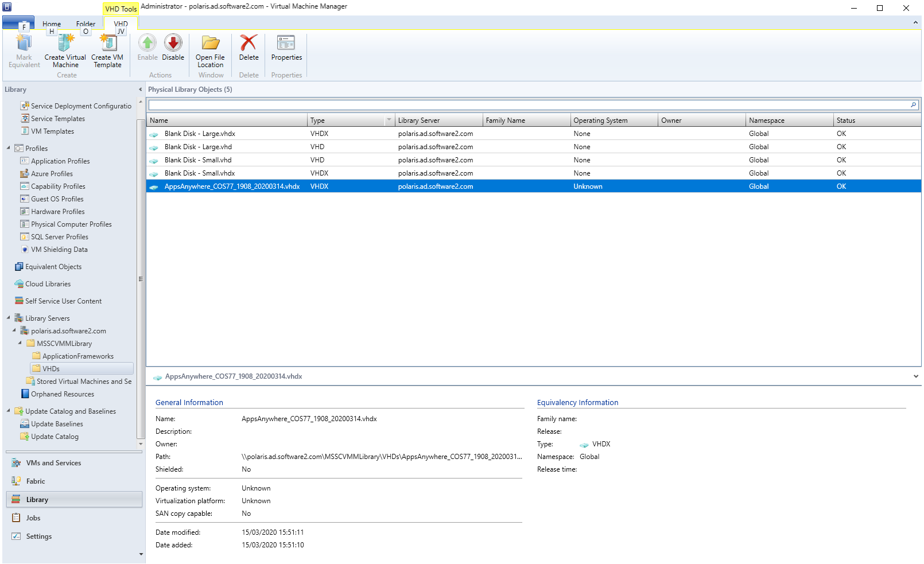This screenshot has height=564, width=924.
Task: Click the red Disable arrow icon
Action: coord(173,44)
